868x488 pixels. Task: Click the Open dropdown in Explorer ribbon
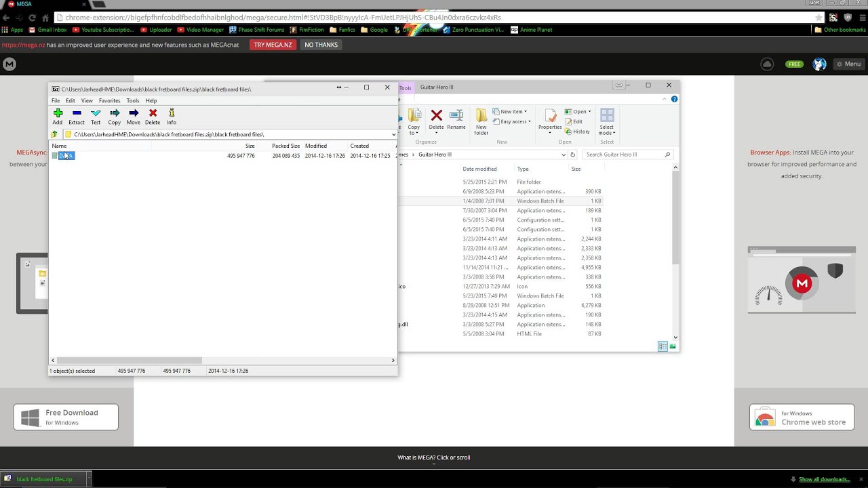tap(578, 112)
